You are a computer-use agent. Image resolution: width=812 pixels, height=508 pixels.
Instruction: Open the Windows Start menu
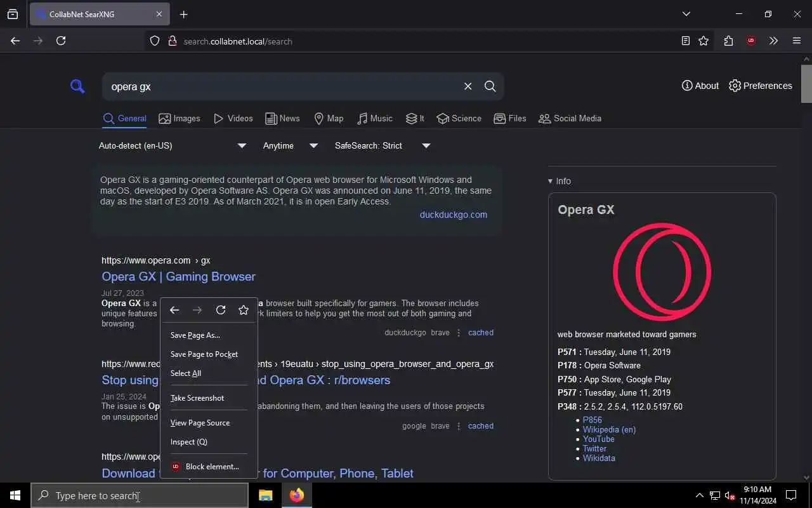tap(15, 495)
